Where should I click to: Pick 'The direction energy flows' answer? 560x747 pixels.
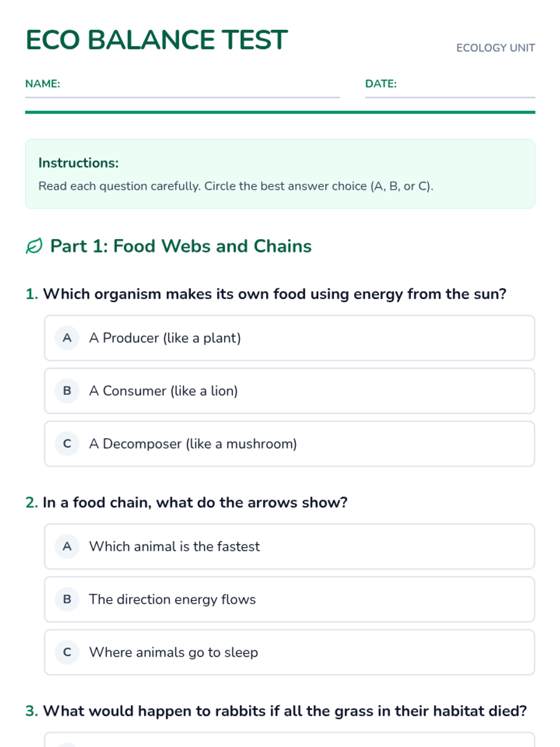[289, 599]
